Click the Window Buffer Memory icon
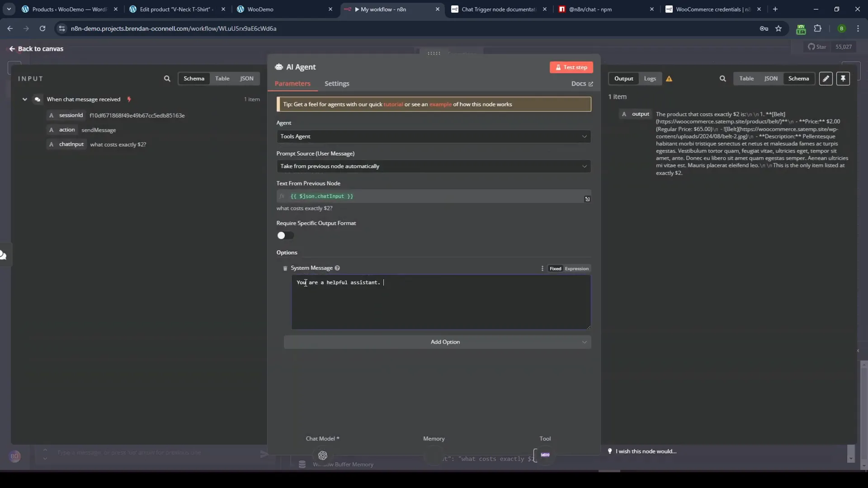868x488 pixels. click(302, 464)
